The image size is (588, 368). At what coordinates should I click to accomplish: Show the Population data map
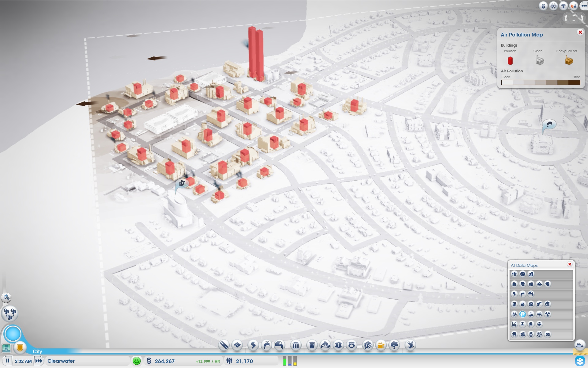tap(514, 274)
